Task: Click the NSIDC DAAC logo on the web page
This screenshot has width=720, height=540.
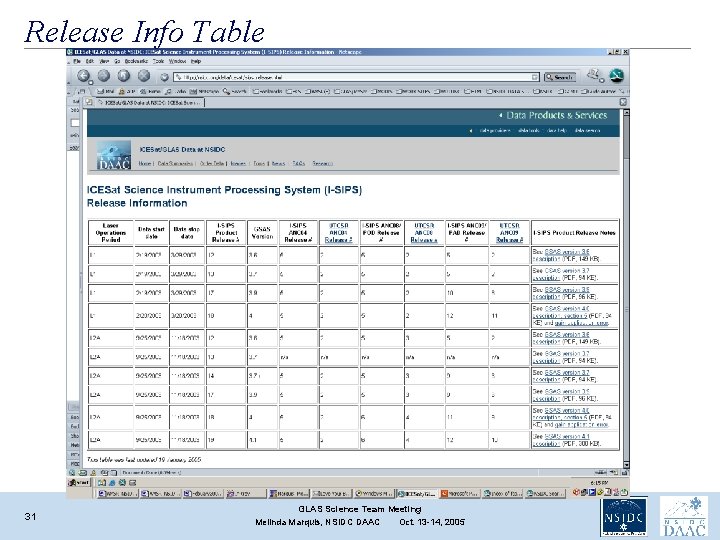Action: (x=113, y=155)
